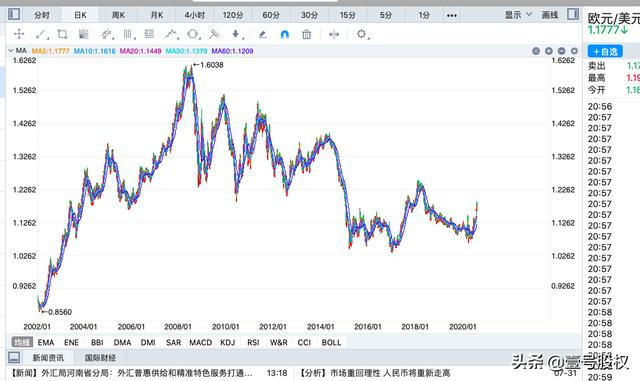Select the RSI indicator

click(x=253, y=342)
